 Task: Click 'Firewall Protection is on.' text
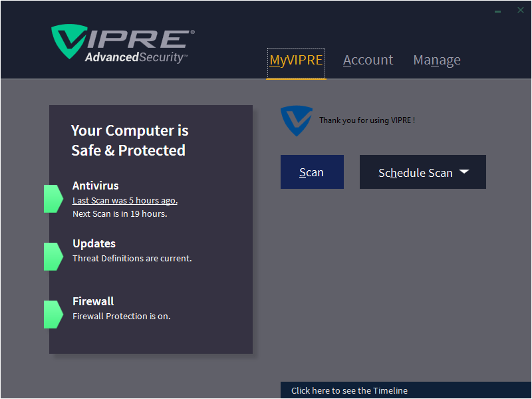click(122, 317)
